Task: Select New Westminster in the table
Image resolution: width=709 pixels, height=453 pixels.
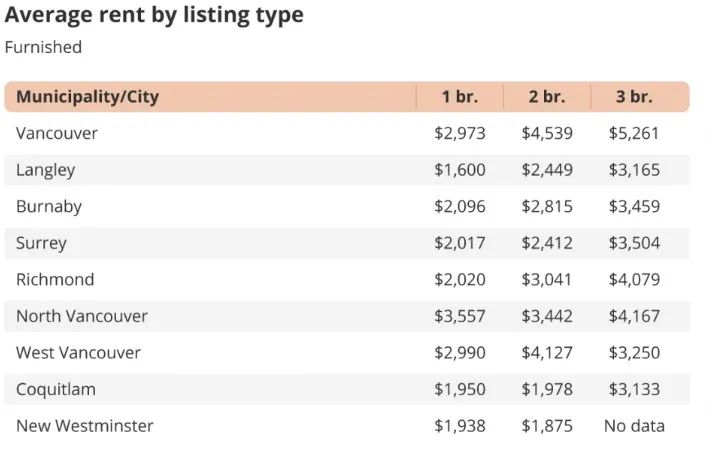Action: 85,426
